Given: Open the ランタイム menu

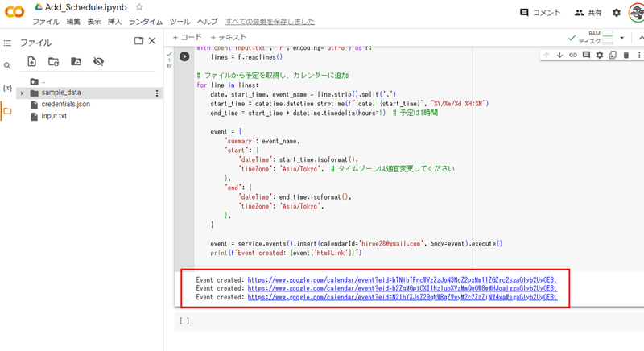Looking at the screenshot, I should coord(146,22).
